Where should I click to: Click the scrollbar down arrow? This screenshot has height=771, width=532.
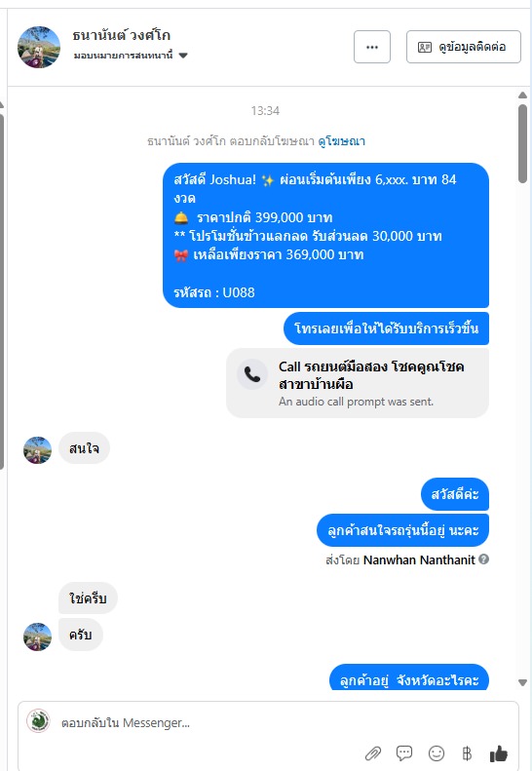click(522, 682)
